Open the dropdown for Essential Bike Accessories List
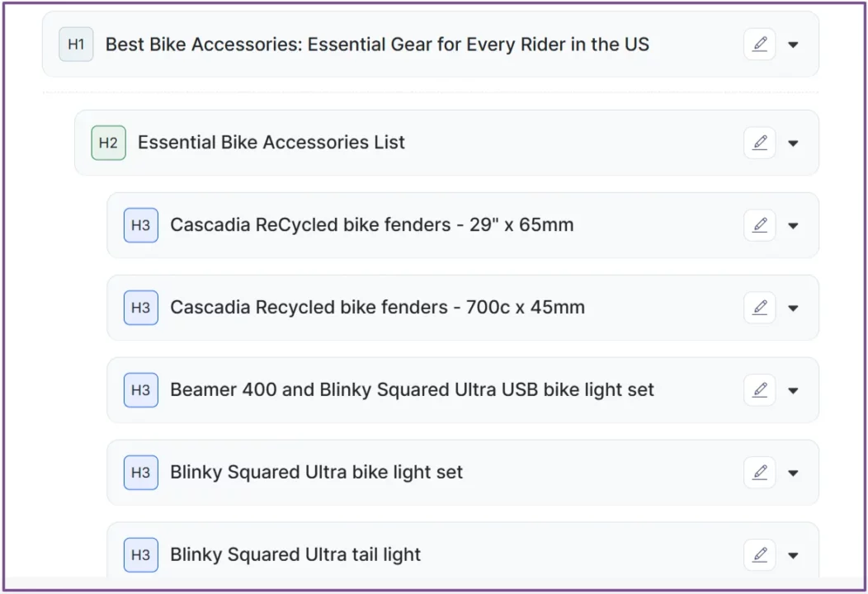 tap(794, 143)
